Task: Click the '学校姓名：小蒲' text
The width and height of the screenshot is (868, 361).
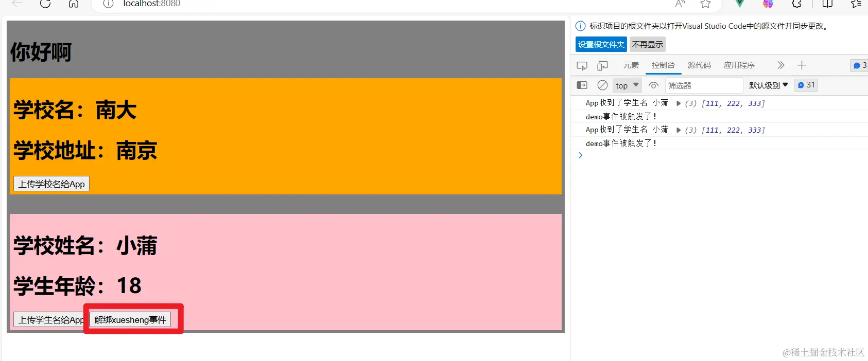Action: coord(85,245)
